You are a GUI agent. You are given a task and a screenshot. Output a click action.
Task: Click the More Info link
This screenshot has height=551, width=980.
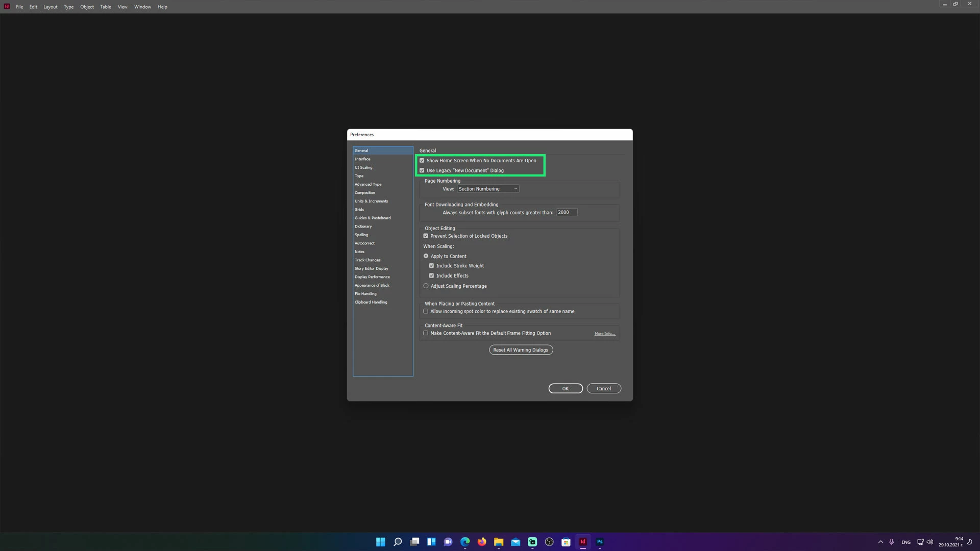pos(604,334)
